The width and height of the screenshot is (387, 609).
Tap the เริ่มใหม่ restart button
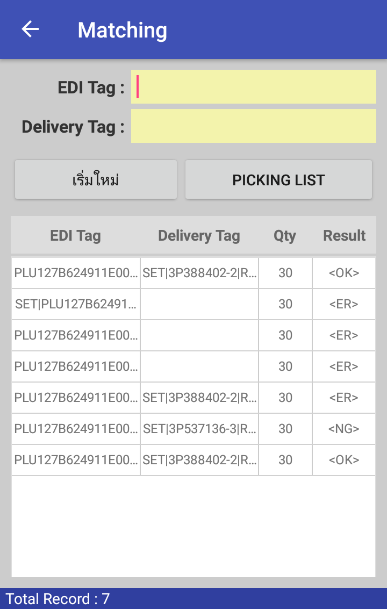click(x=96, y=180)
